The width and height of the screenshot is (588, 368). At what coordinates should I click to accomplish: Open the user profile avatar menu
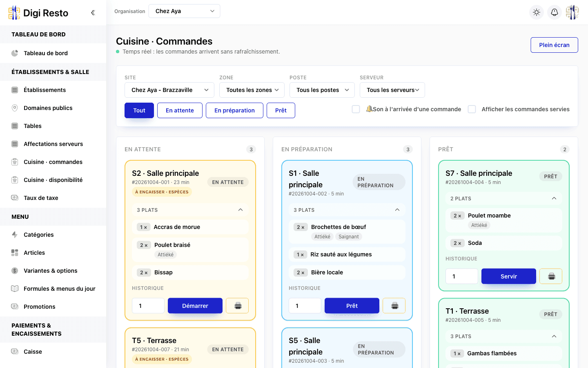tap(572, 12)
